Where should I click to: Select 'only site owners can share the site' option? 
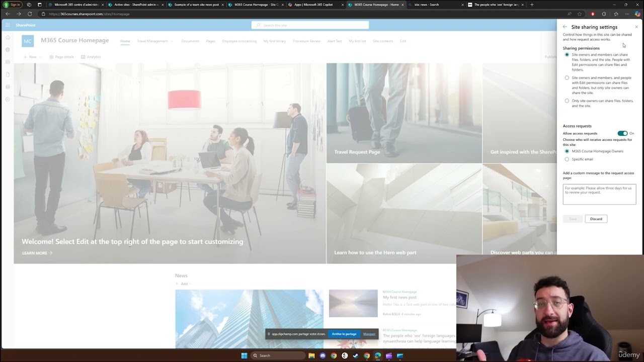pos(567,78)
